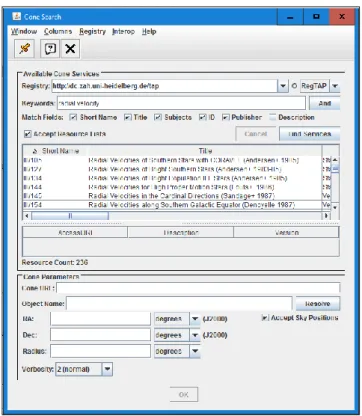Click the Object Name input field
This screenshot has width=362, height=416.
[x=179, y=303]
